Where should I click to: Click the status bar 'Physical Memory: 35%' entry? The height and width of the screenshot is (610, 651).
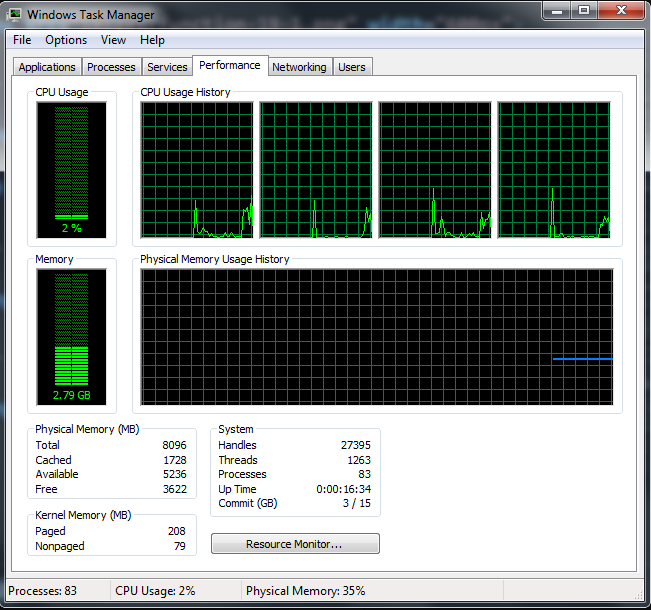306,591
